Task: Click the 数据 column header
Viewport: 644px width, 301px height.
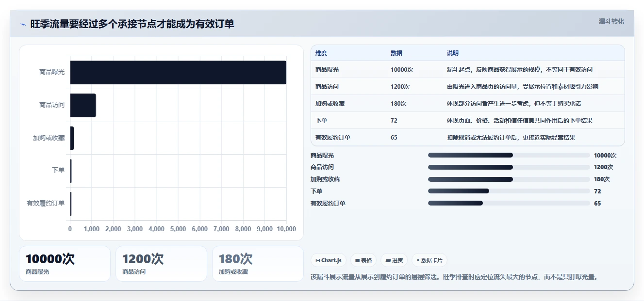Action: click(x=396, y=53)
